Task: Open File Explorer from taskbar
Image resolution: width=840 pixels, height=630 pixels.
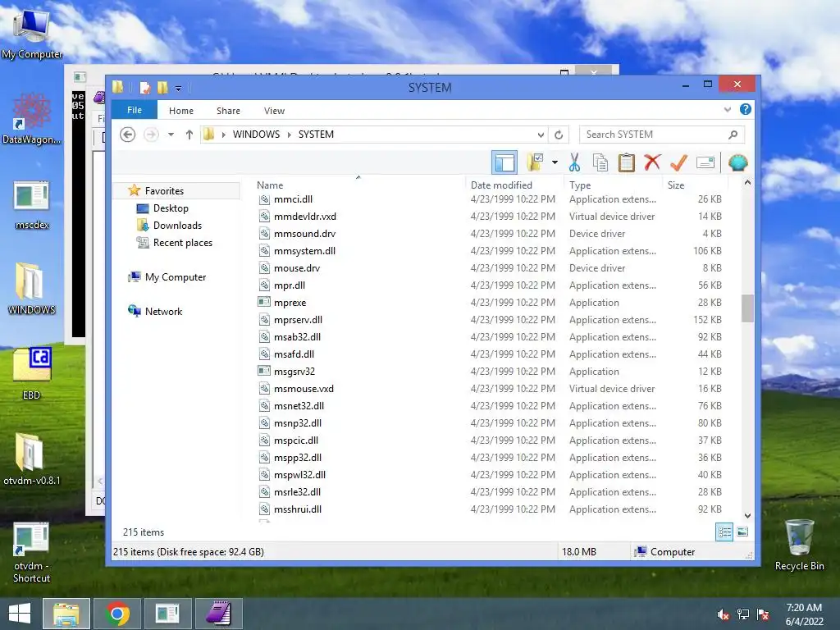Action: (x=66, y=614)
